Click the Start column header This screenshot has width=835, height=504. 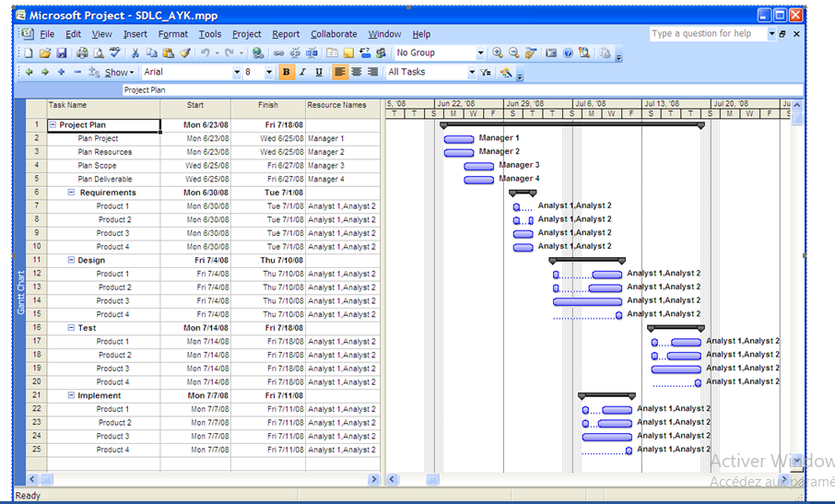pos(195,108)
